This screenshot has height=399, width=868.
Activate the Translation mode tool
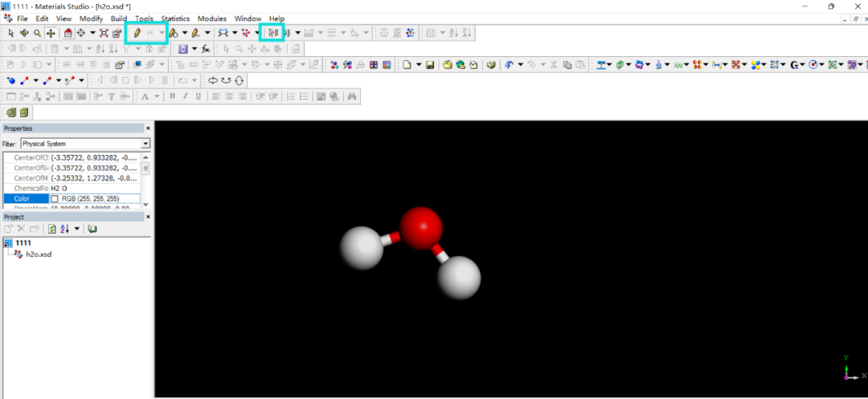point(51,33)
